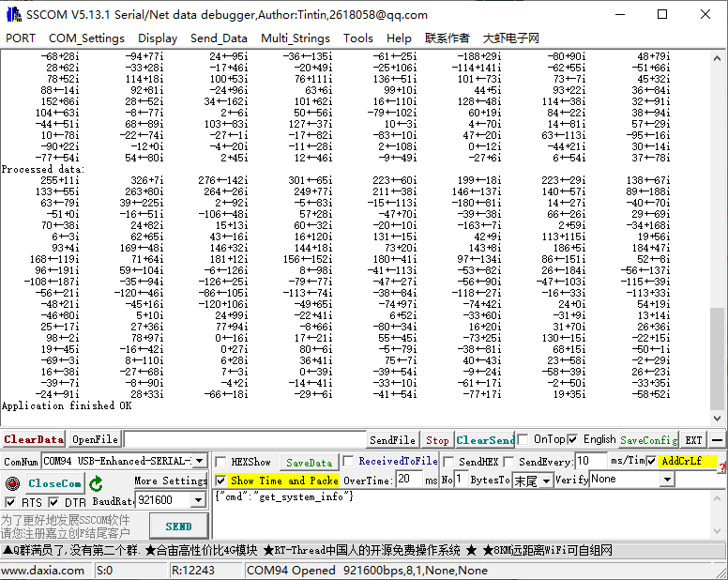Open the Verify method dropdown
The width and height of the screenshot is (728, 580).
pyautogui.click(x=667, y=480)
